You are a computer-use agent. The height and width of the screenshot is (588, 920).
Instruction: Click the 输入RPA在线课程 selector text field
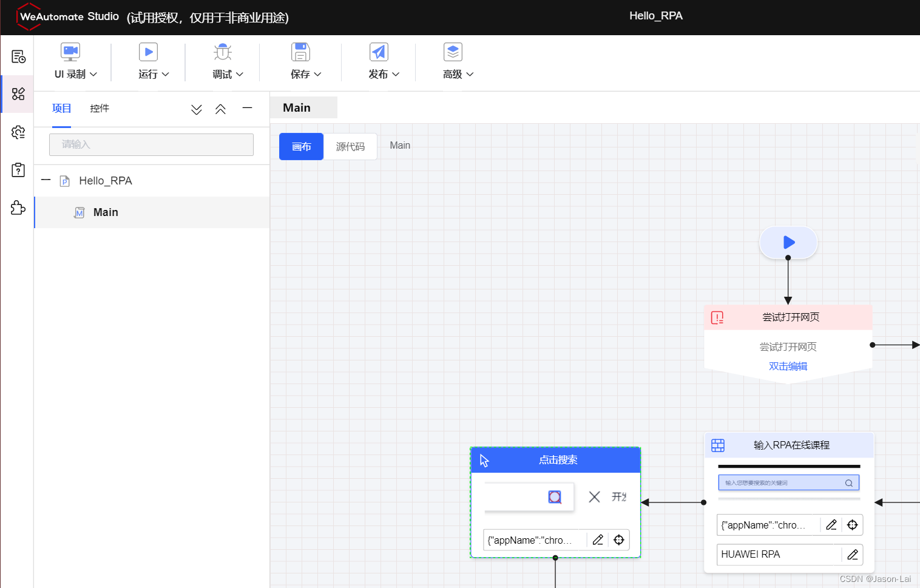(x=769, y=525)
